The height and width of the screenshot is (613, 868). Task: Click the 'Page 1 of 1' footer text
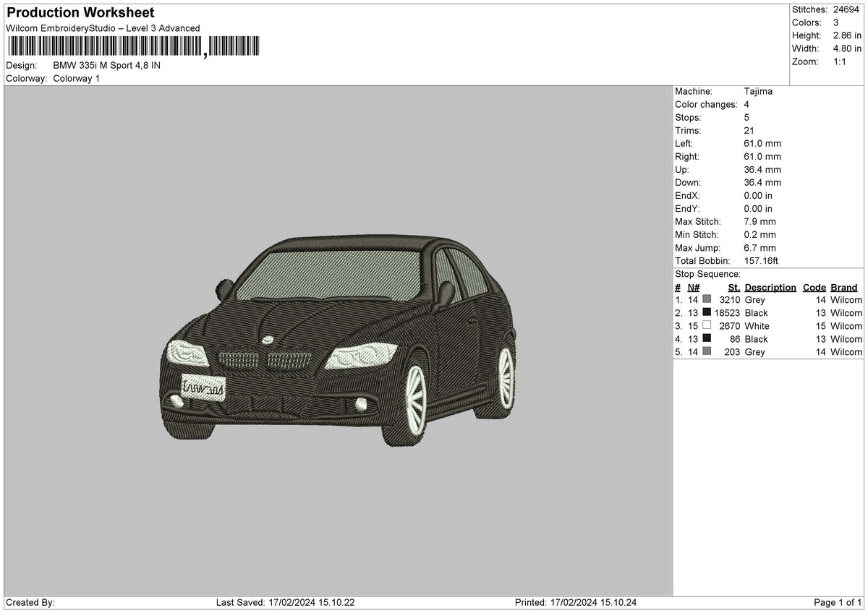(x=838, y=602)
